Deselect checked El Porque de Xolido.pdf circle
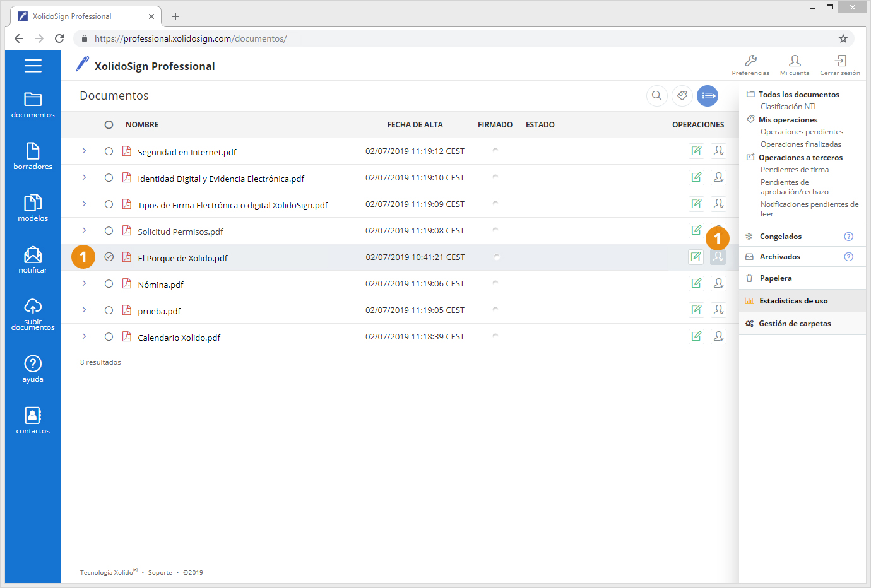The height and width of the screenshot is (588, 871). pos(109,257)
